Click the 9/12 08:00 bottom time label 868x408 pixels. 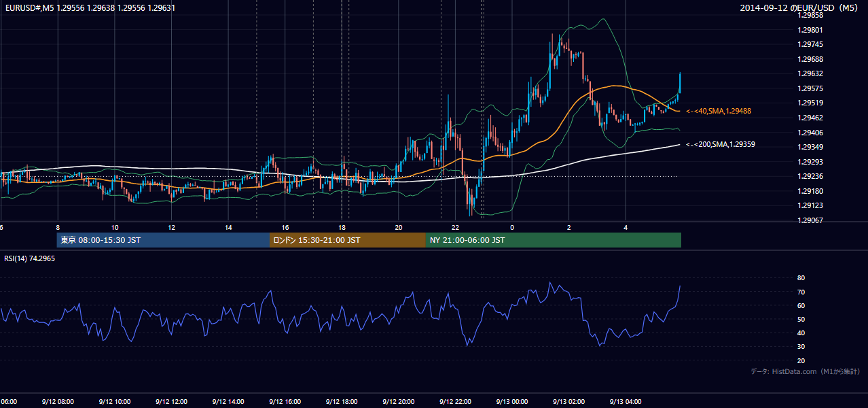[x=58, y=402]
